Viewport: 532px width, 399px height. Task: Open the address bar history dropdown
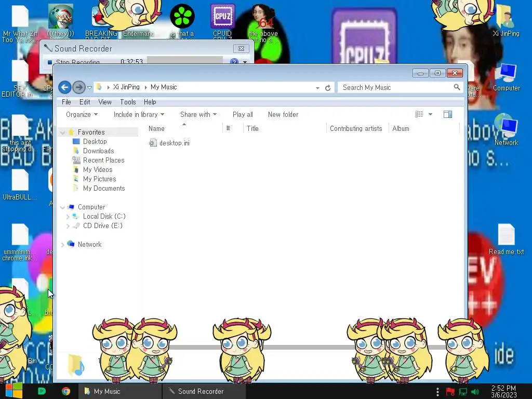coord(317,88)
